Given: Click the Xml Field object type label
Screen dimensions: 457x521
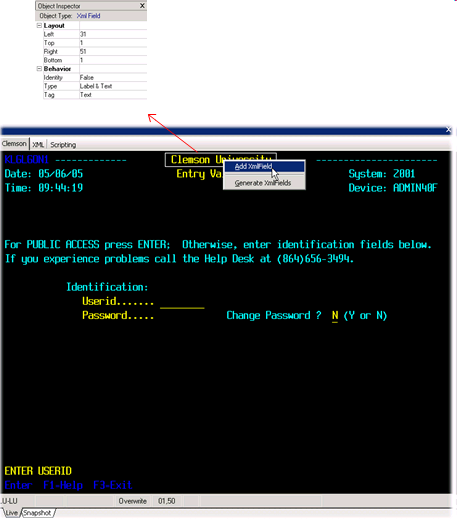Looking at the screenshot, I should click(x=88, y=16).
